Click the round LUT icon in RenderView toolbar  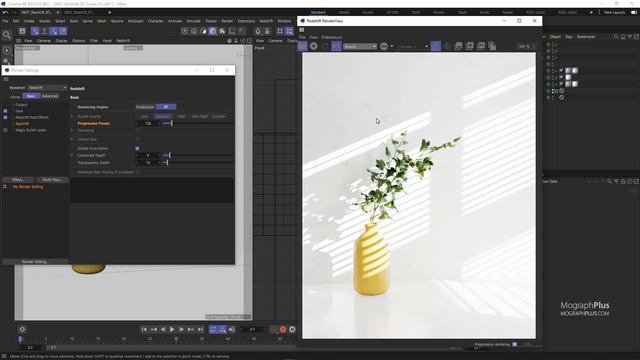click(x=384, y=46)
